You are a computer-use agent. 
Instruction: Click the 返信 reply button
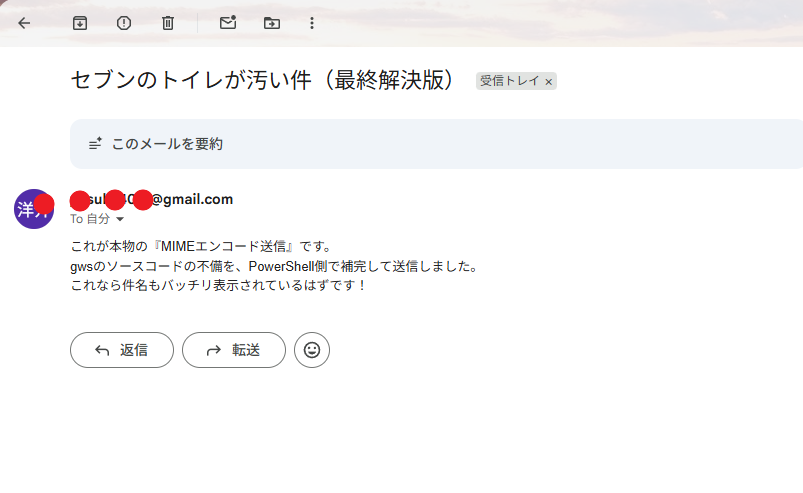[122, 350]
